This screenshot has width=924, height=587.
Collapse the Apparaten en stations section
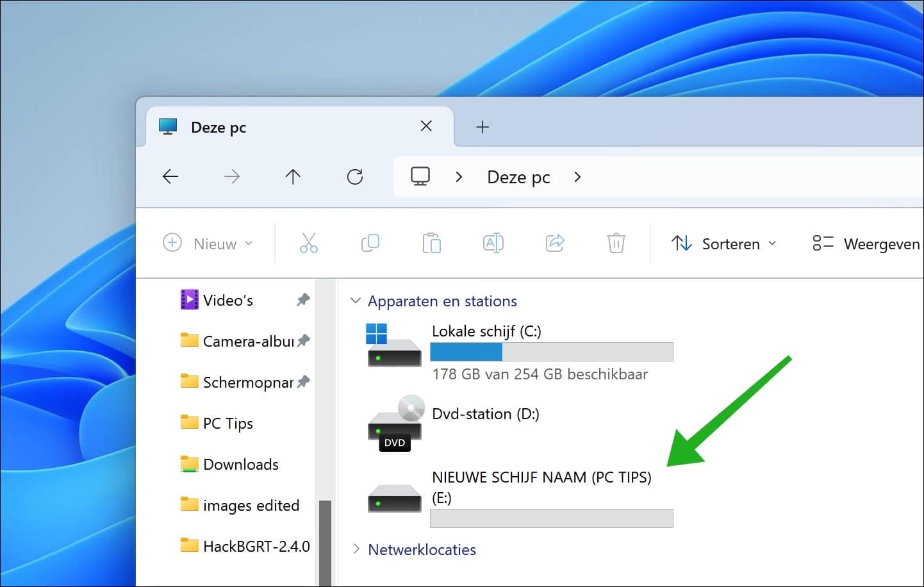tap(356, 301)
